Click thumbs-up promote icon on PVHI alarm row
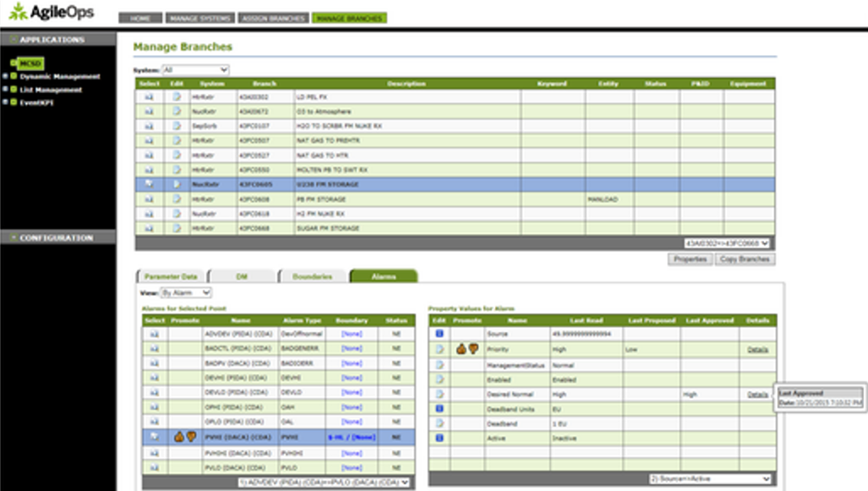This screenshot has width=868, height=491. point(178,437)
